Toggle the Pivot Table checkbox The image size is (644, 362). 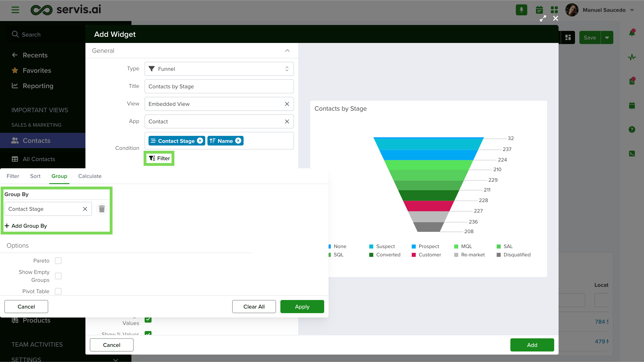[58, 291]
